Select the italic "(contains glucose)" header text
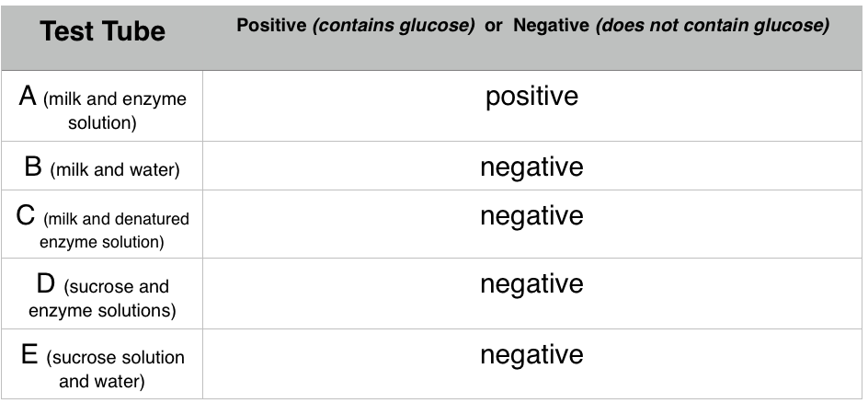This screenshot has width=868, height=403. 395,26
